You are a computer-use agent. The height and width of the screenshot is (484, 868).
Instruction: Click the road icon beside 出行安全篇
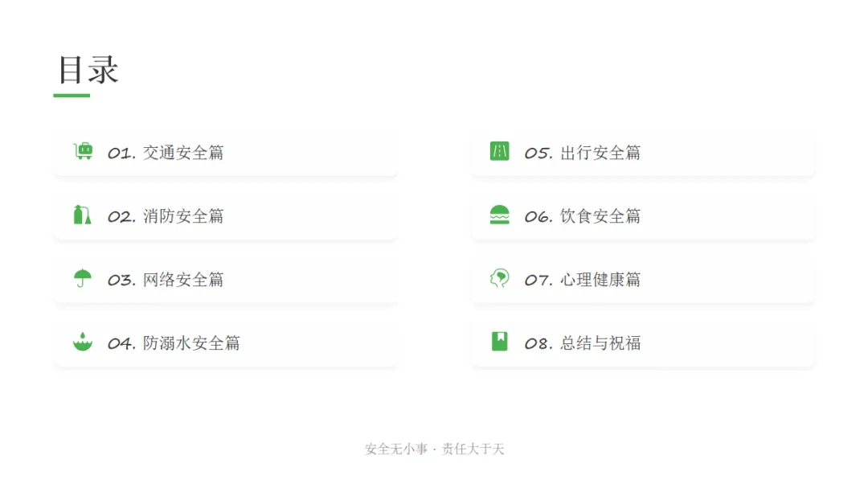499,151
